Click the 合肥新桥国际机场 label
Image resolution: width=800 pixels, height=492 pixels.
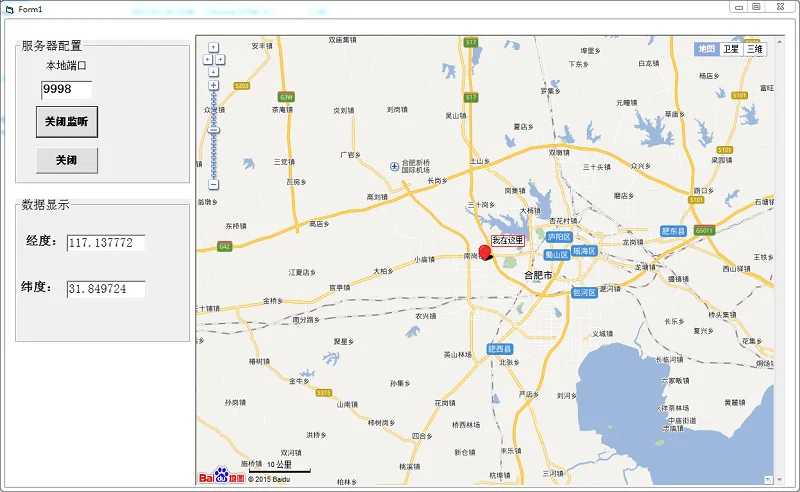click(x=415, y=166)
